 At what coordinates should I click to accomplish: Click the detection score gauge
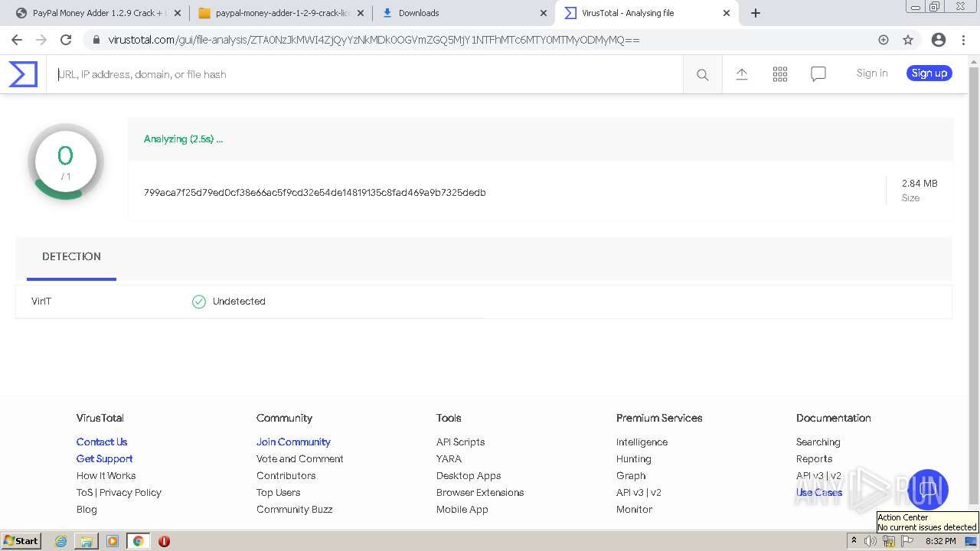66,161
